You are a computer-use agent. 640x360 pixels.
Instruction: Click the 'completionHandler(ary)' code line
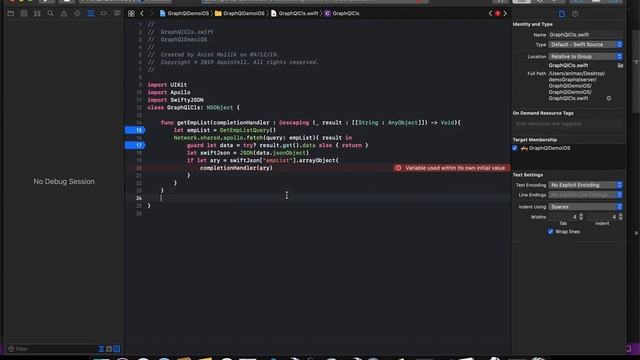tap(236, 168)
